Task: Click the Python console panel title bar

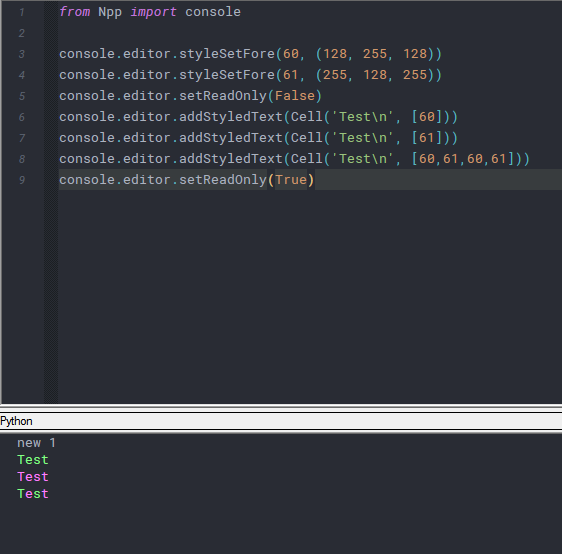Action: point(281,421)
